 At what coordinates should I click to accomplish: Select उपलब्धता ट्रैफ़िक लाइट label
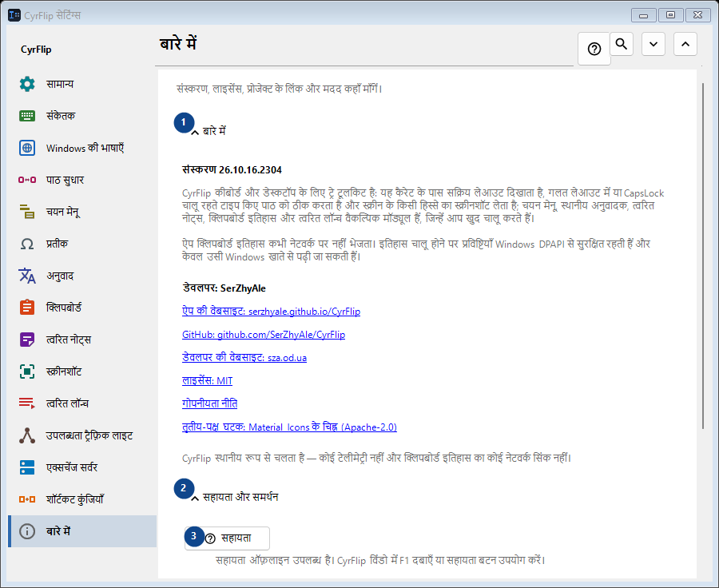tap(89, 435)
